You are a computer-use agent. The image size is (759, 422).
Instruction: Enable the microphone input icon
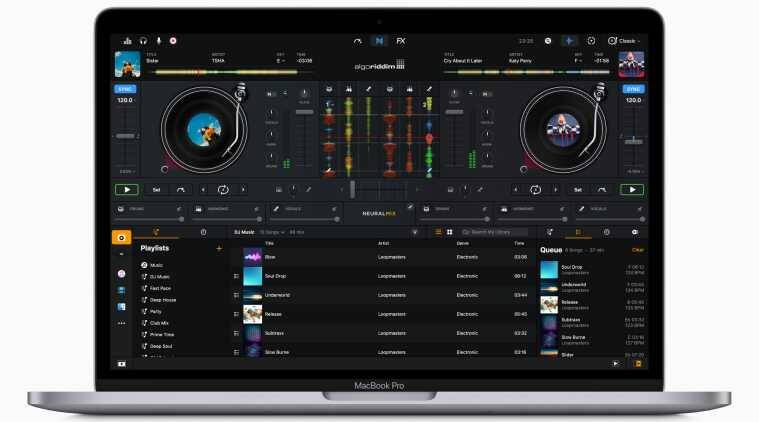click(158, 41)
